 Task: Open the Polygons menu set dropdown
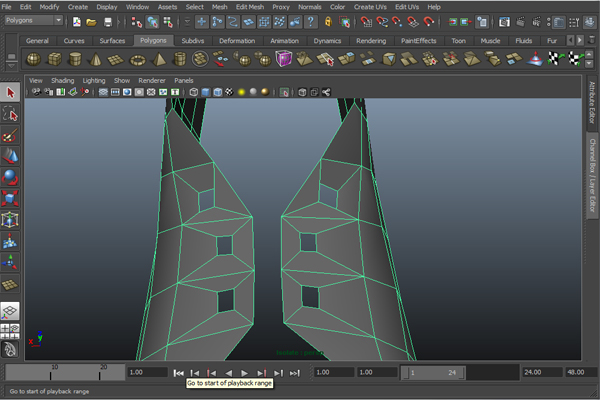[x=33, y=20]
